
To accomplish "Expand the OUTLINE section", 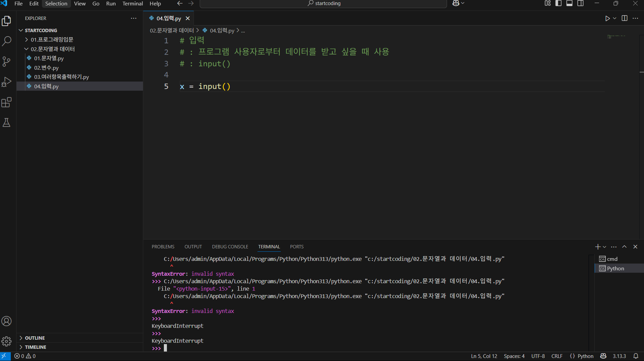I will point(80,338).
